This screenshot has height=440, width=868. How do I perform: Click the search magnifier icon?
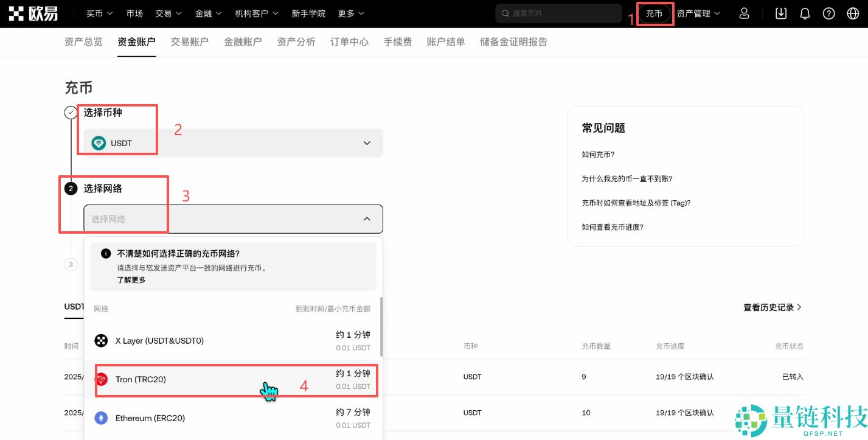(x=505, y=13)
